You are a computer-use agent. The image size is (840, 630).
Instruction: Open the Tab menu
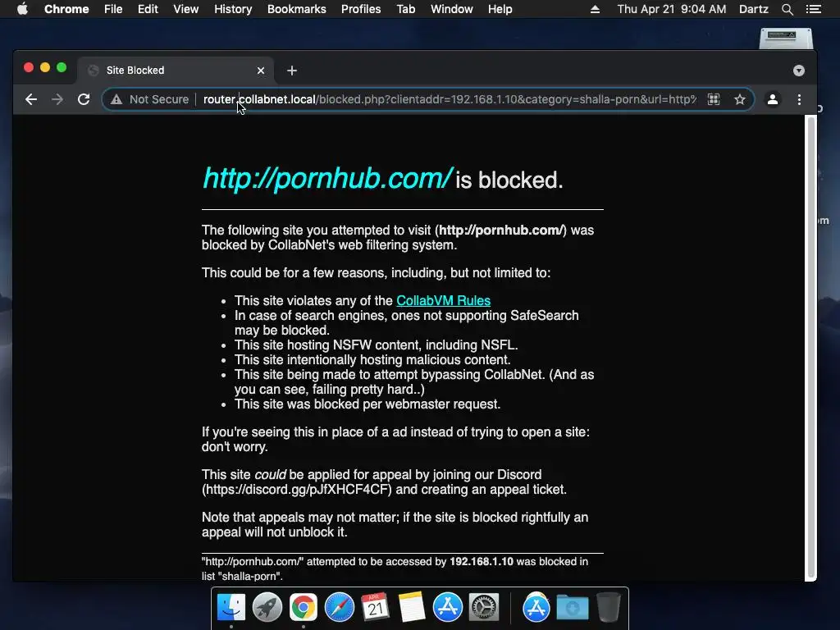tap(406, 9)
